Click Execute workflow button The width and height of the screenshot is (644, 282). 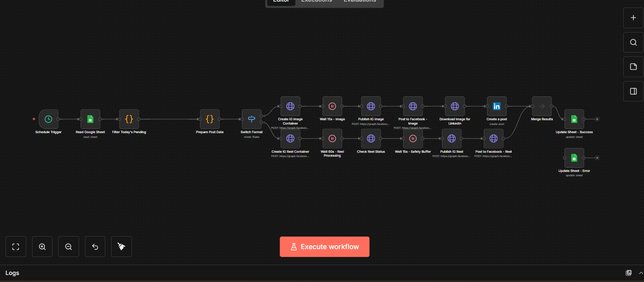pyautogui.click(x=325, y=247)
